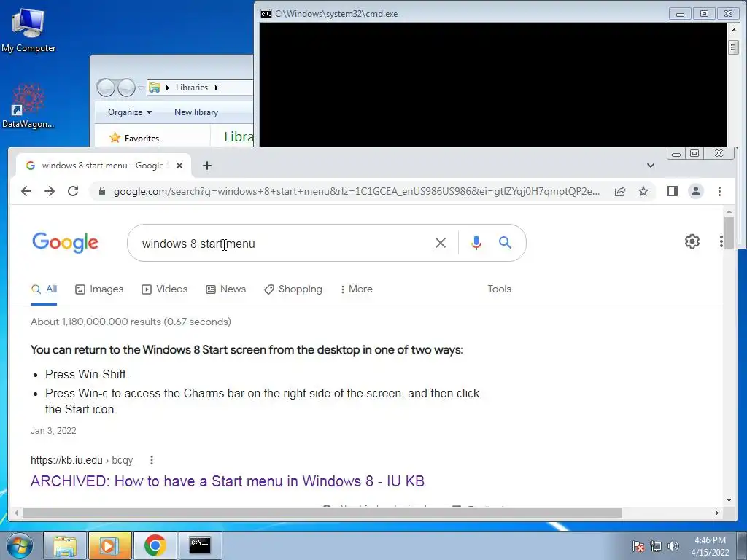Expand the arrow after Libraries breadcrumb
747x560 pixels.
tap(216, 87)
